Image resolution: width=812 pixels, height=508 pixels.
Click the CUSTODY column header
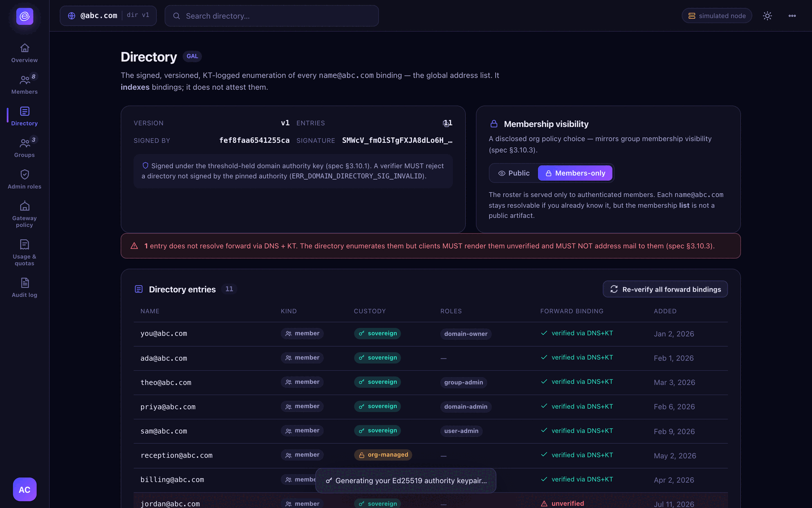point(369,312)
